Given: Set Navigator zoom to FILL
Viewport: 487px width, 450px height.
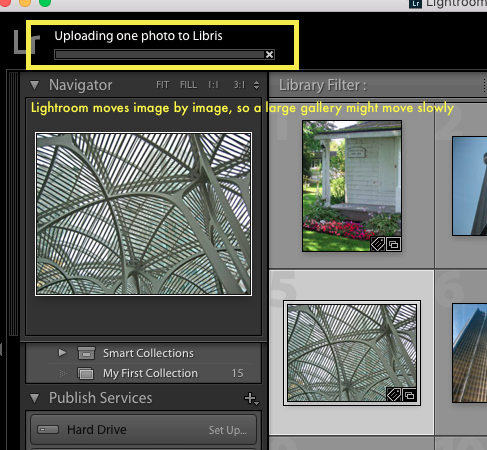Looking at the screenshot, I should [x=188, y=85].
